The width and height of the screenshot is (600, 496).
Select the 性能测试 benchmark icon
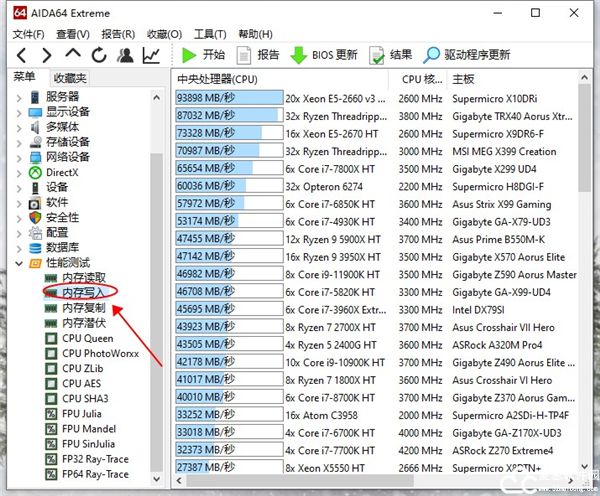(x=35, y=263)
